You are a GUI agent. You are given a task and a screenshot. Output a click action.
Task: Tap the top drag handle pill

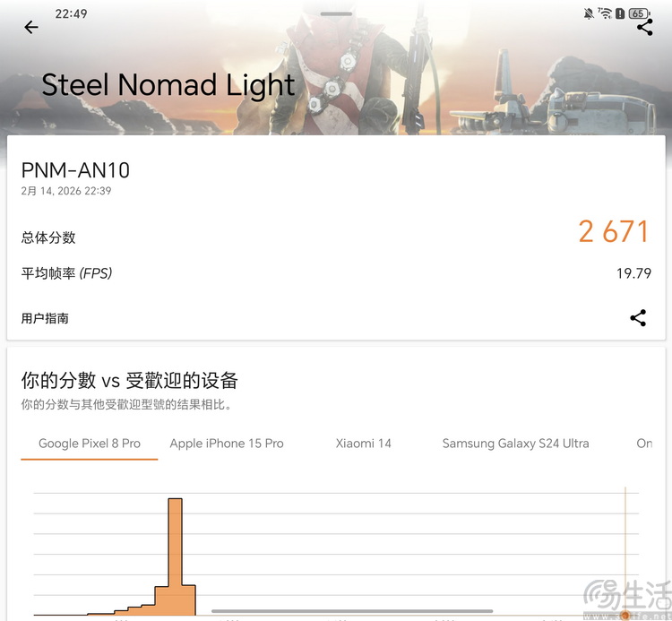tap(336, 13)
